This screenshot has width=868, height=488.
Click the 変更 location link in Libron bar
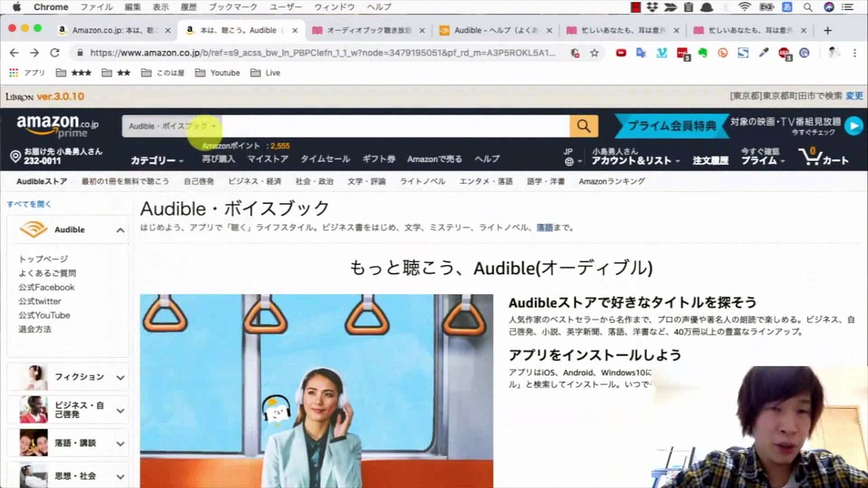tap(854, 96)
